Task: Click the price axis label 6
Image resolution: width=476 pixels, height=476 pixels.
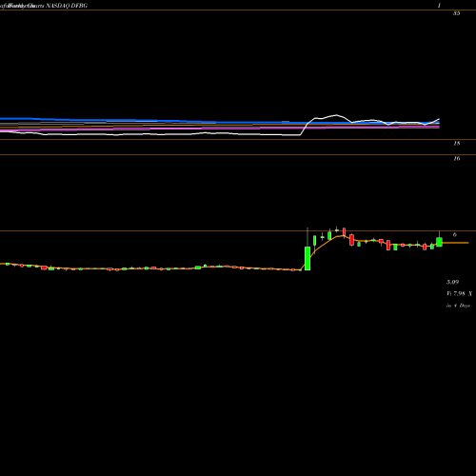Action: (x=455, y=235)
